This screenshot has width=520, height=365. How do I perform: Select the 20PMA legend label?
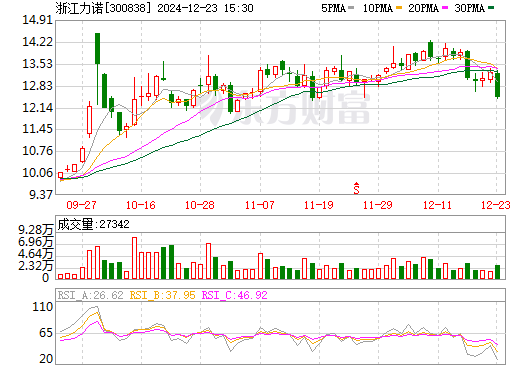tap(424, 8)
